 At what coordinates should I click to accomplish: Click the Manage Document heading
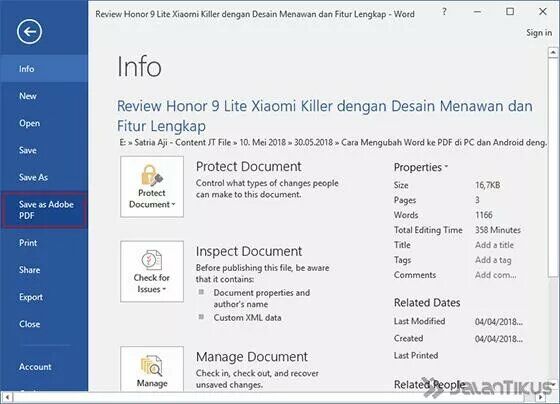click(252, 357)
